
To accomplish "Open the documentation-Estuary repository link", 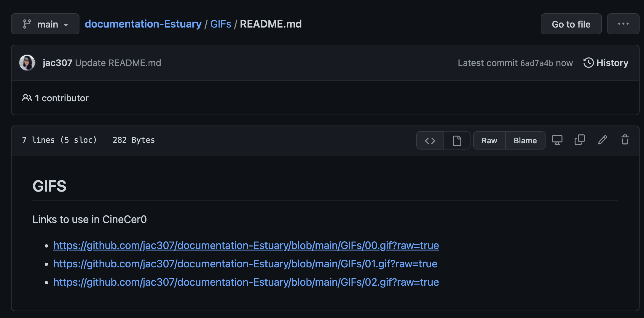I will 143,24.
